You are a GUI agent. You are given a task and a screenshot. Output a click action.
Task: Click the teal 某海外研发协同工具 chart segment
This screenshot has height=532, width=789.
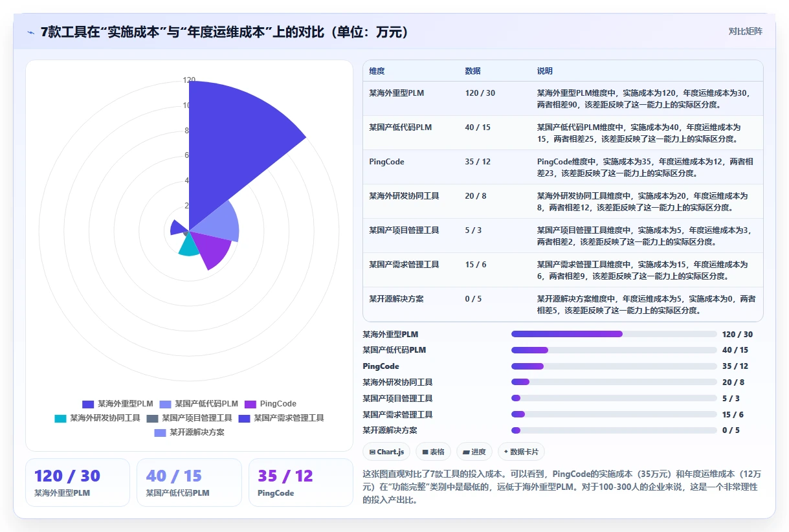(188, 246)
